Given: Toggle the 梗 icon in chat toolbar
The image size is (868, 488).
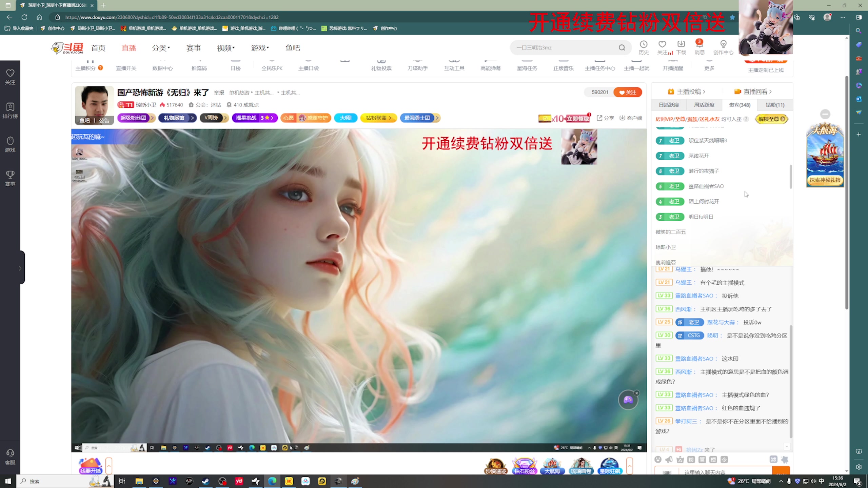Looking at the screenshot, I should [713, 460].
